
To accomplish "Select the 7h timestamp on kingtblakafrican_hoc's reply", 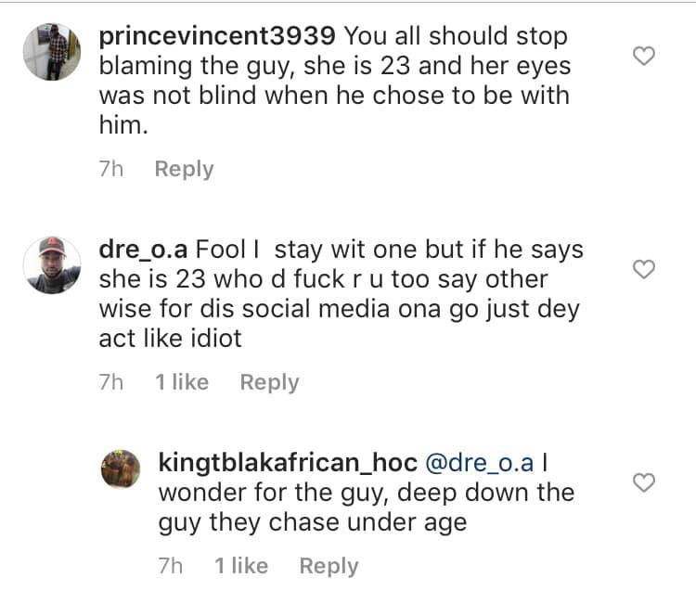I will [171, 566].
